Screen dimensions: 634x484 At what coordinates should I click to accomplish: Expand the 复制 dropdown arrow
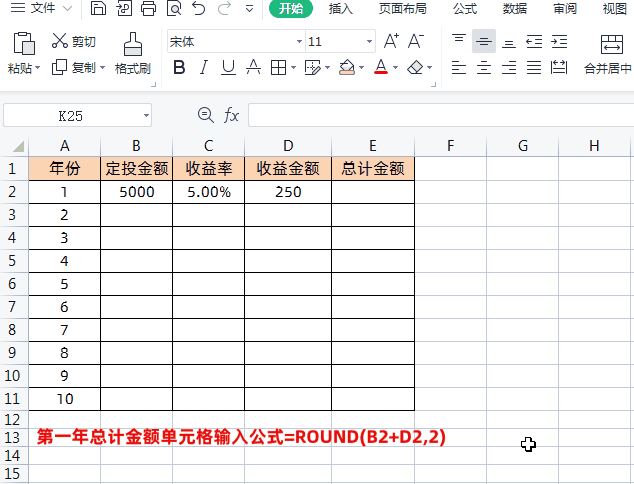(102, 68)
